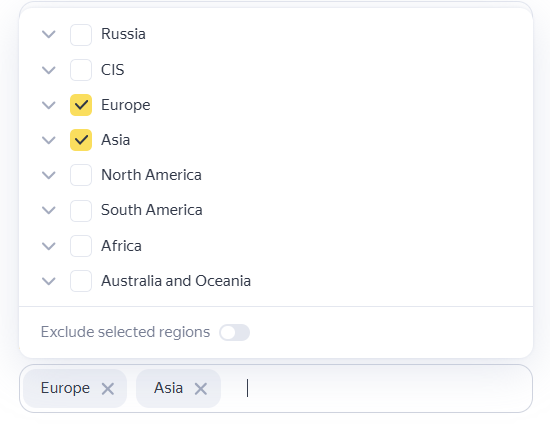Enable the Exclude selected regions toggle

pyautogui.click(x=234, y=332)
